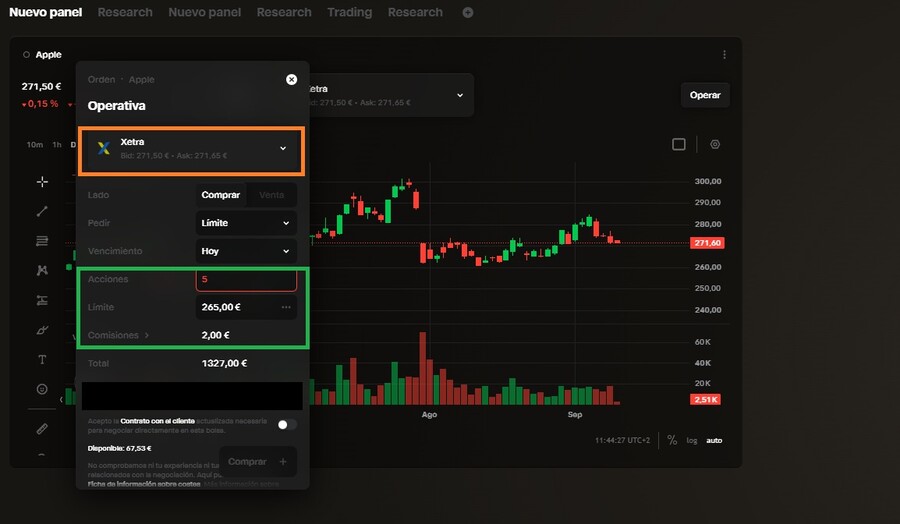Open the Fibonacci lines tool

pos(42,241)
